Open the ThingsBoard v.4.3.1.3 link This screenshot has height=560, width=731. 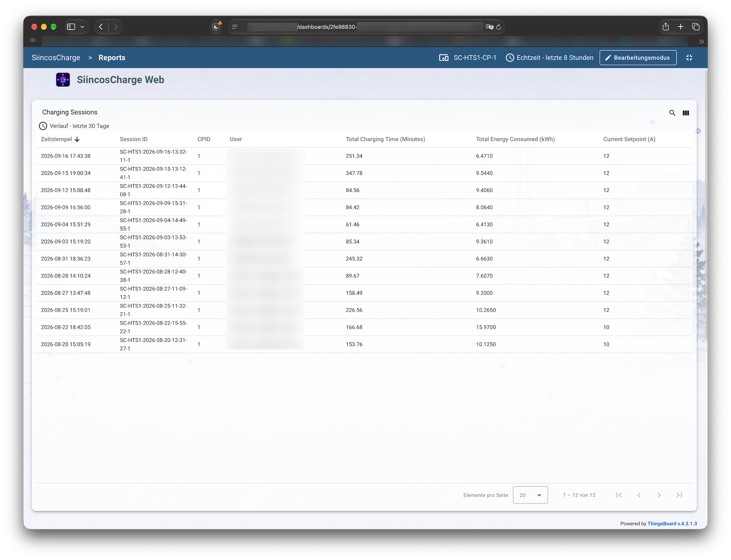(672, 523)
